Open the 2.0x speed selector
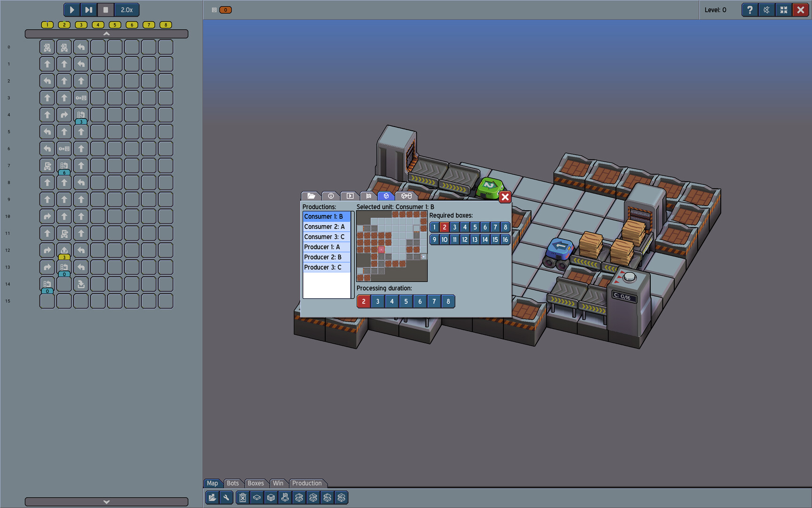This screenshot has height=508, width=812. pyautogui.click(x=126, y=10)
